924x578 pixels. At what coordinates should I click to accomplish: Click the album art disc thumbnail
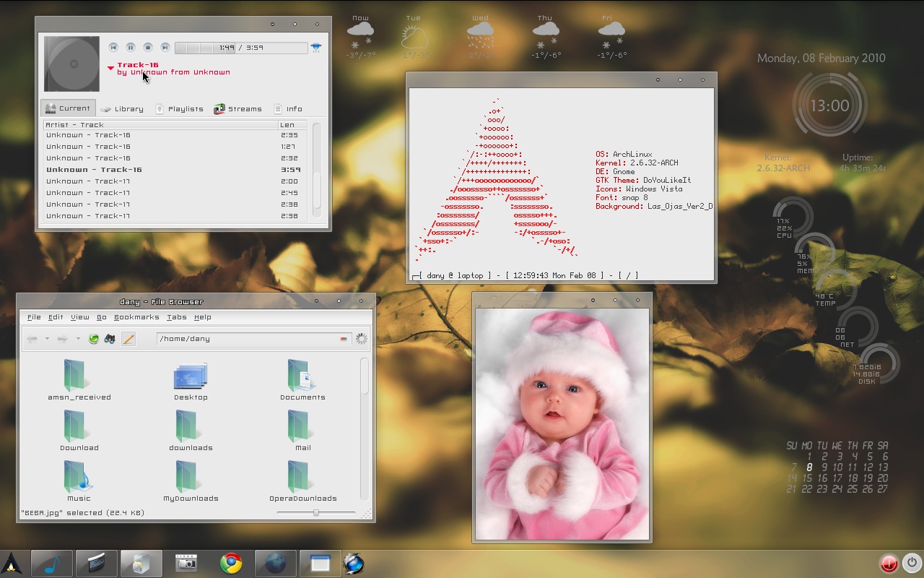tap(71, 64)
